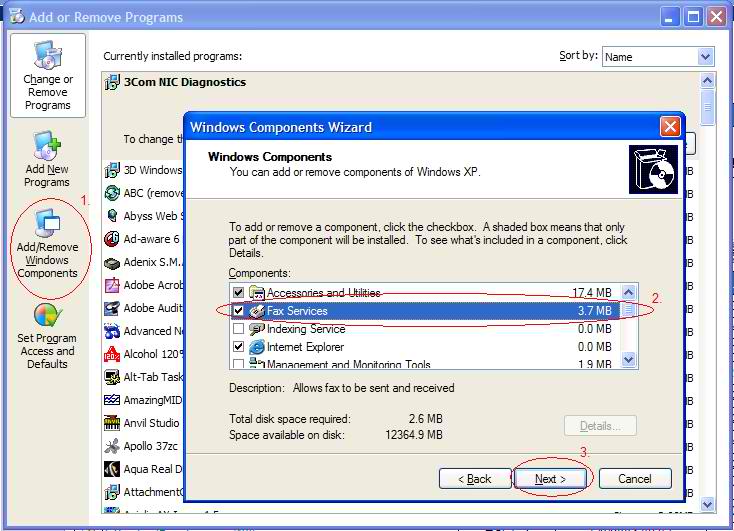
Task: Select the Abyss Web Server icon
Action: pyautogui.click(x=112, y=216)
